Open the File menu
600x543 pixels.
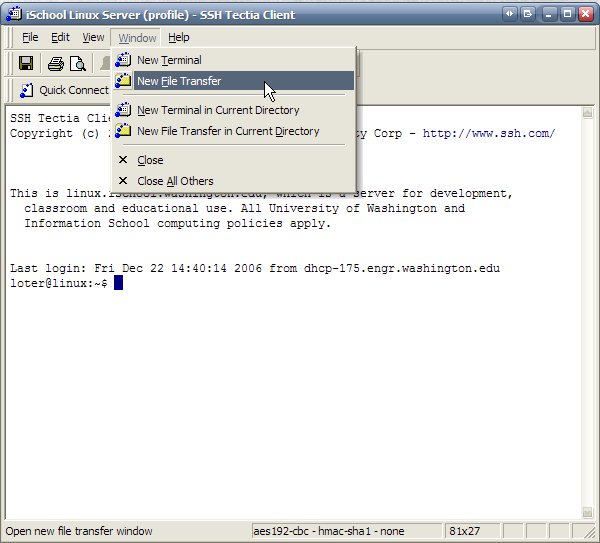pyautogui.click(x=30, y=38)
